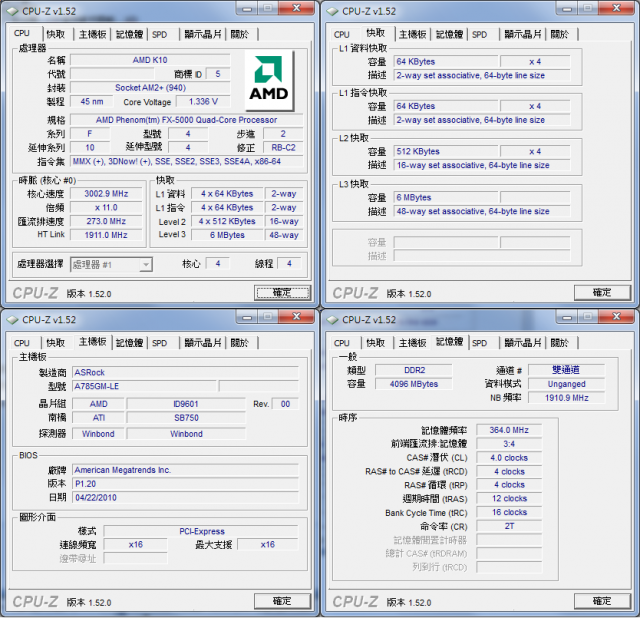The height and width of the screenshot is (618, 640).
Task: Click 48-way set associative description field
Action: 482,211
